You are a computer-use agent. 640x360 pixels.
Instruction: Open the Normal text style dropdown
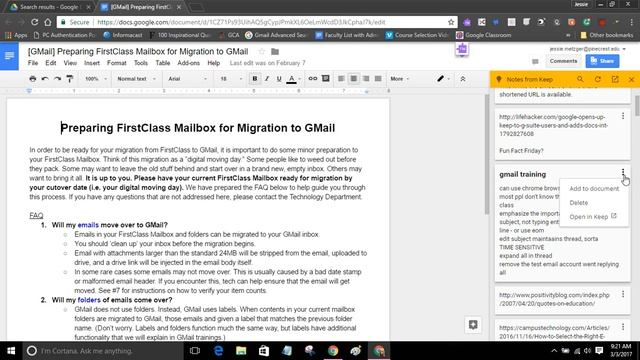click(x=136, y=79)
